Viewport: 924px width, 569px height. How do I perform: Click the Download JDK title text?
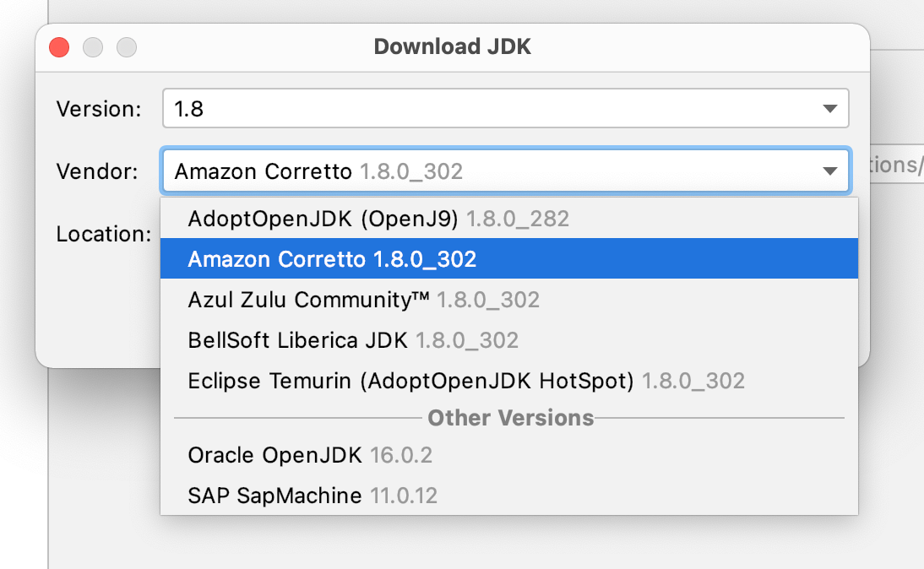(x=452, y=46)
